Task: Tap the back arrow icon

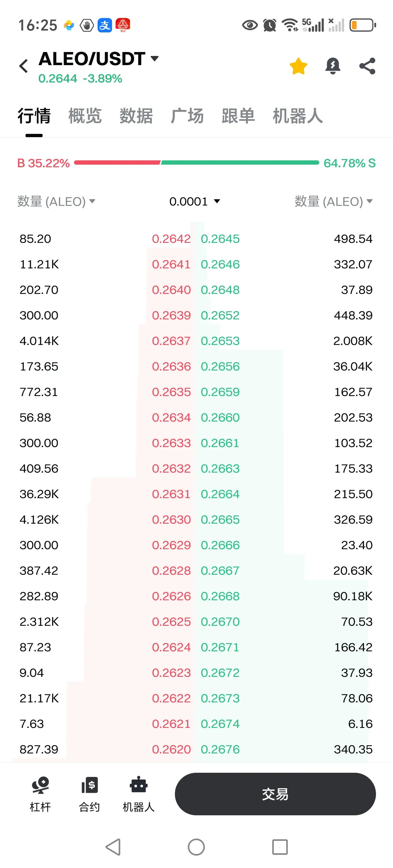Action: click(x=24, y=66)
